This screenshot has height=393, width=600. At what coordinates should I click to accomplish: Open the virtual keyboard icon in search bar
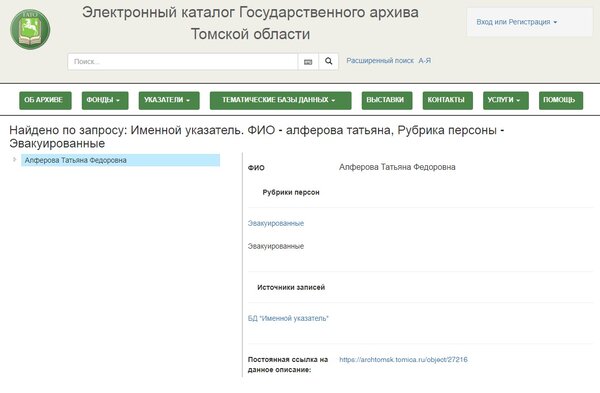(x=308, y=62)
